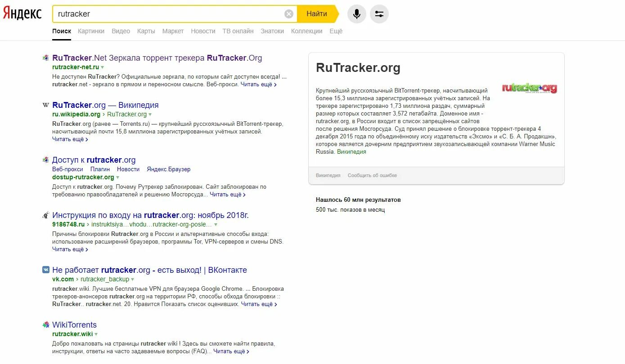Open Не работает rutracker.org ВКонтакте result
625x364 pixels.
point(149,270)
